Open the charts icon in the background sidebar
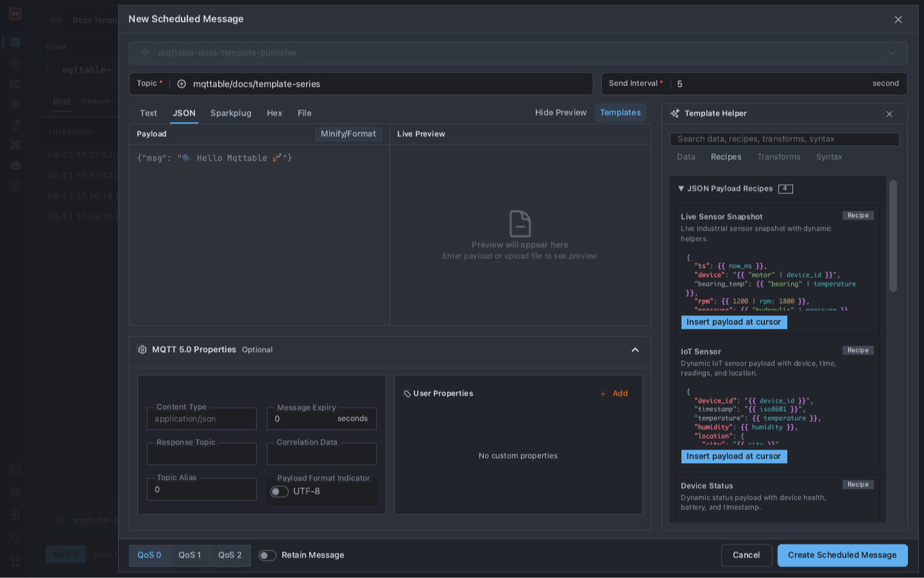This screenshot has width=924, height=578. coord(15,83)
